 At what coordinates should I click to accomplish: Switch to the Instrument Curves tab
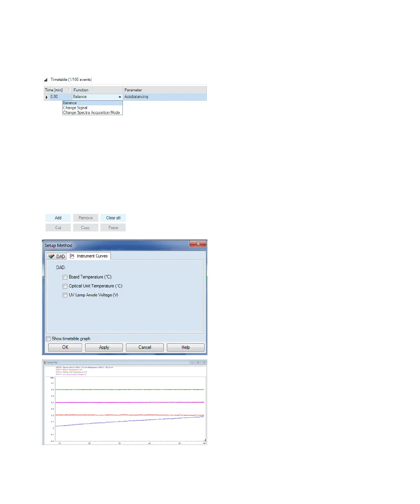[x=89, y=256]
